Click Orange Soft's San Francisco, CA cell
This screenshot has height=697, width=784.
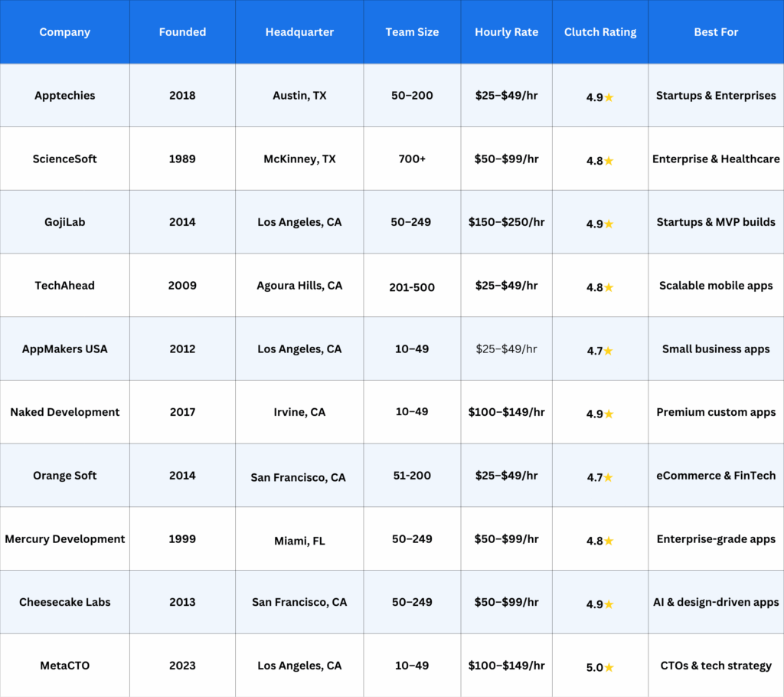[298, 477]
